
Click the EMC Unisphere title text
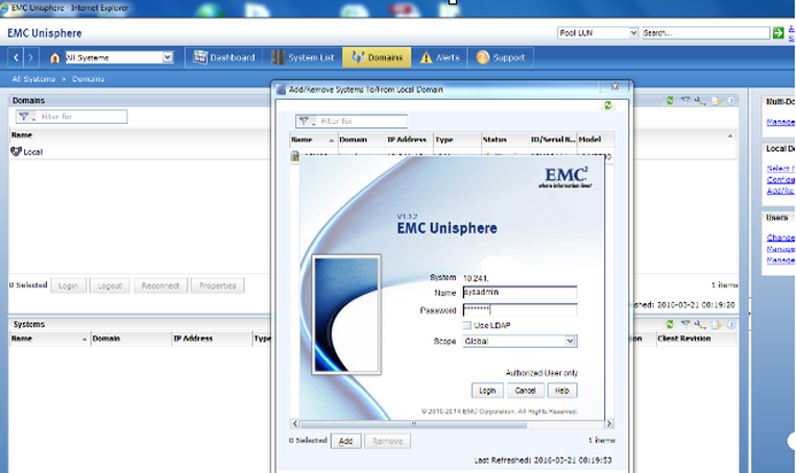[x=44, y=33]
